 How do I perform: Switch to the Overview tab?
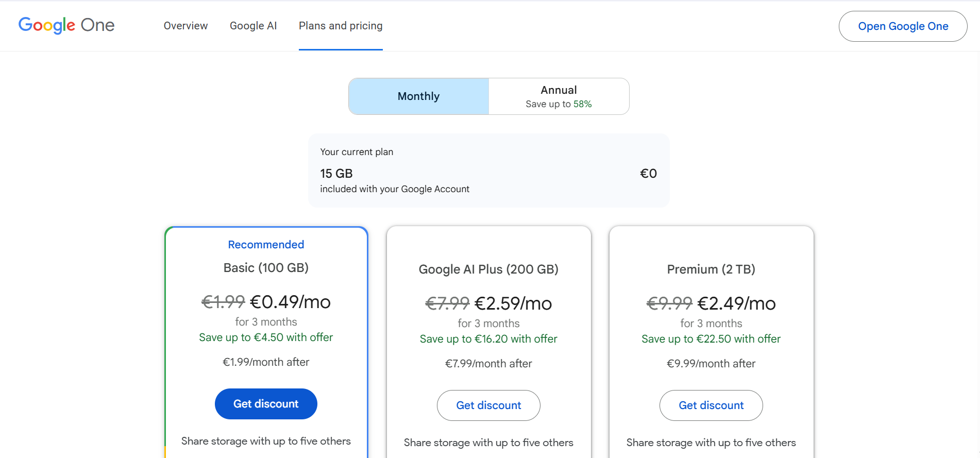[185, 25]
